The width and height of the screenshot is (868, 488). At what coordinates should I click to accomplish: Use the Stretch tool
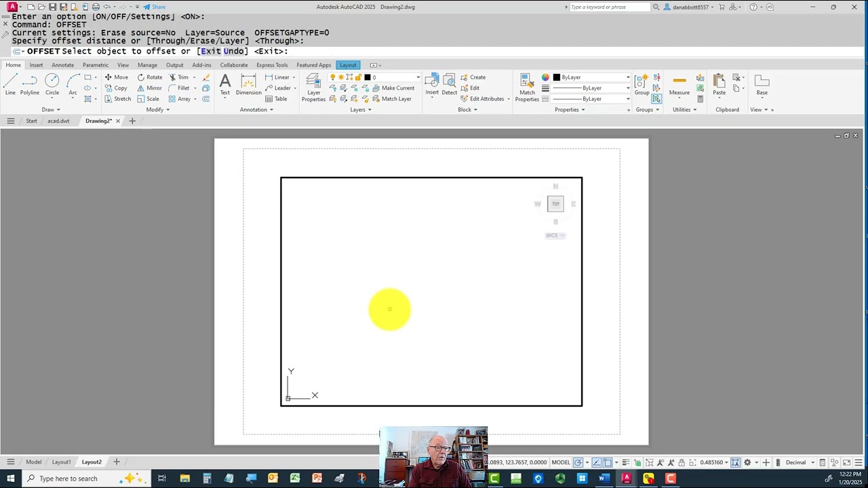(117, 99)
